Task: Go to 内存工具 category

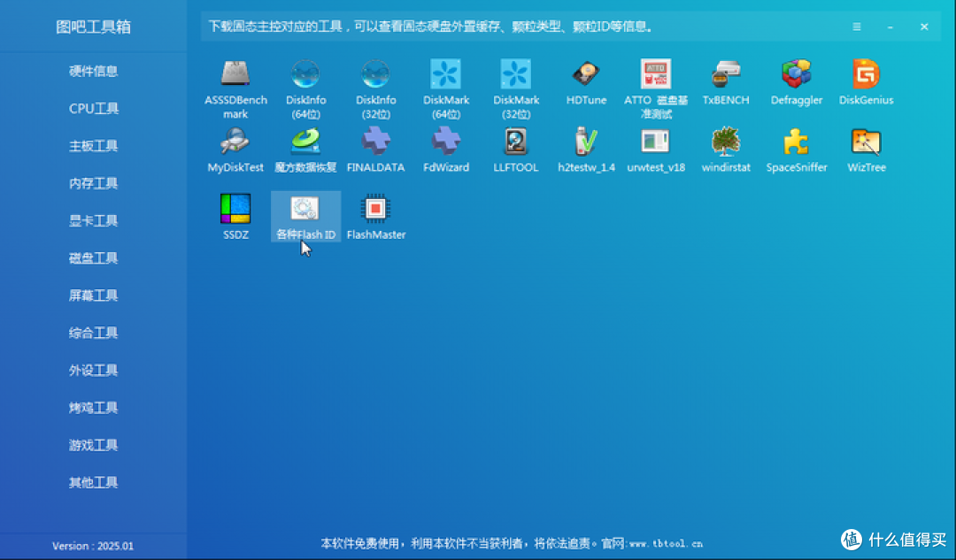Action: (93, 183)
